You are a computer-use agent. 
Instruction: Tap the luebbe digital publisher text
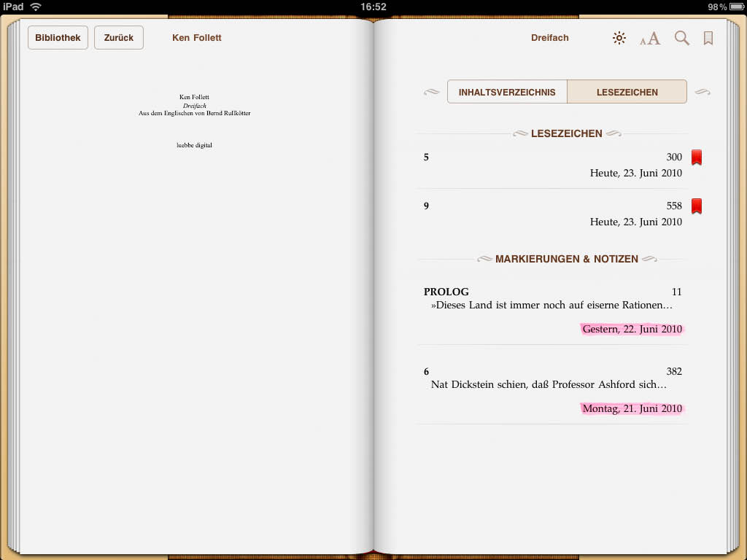tap(194, 145)
